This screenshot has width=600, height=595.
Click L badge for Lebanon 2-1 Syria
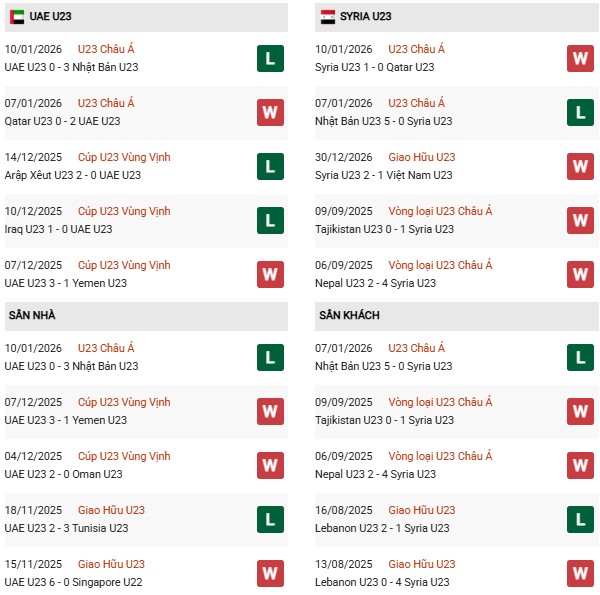click(580, 519)
